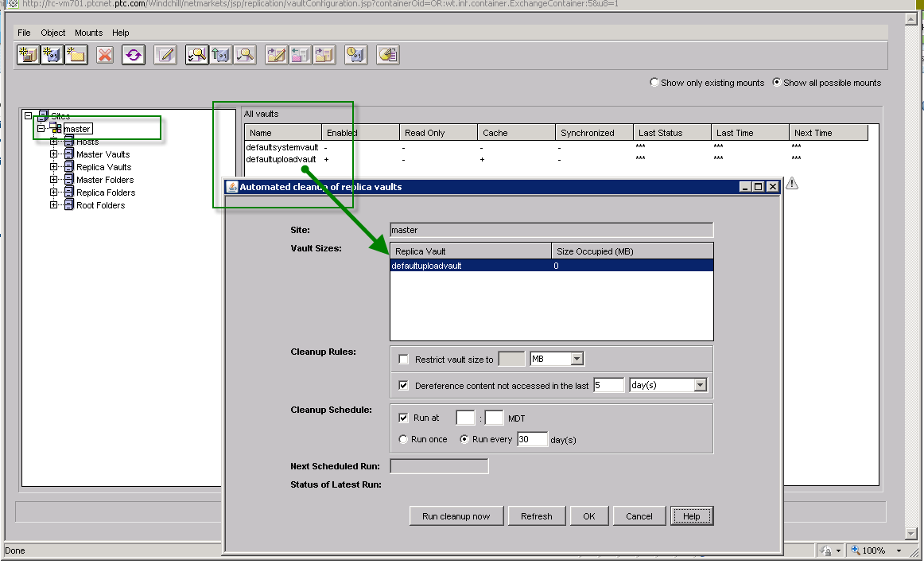Expand the Replica Vaults tree node
Viewport: 924px width, 564px height.
click(x=54, y=167)
